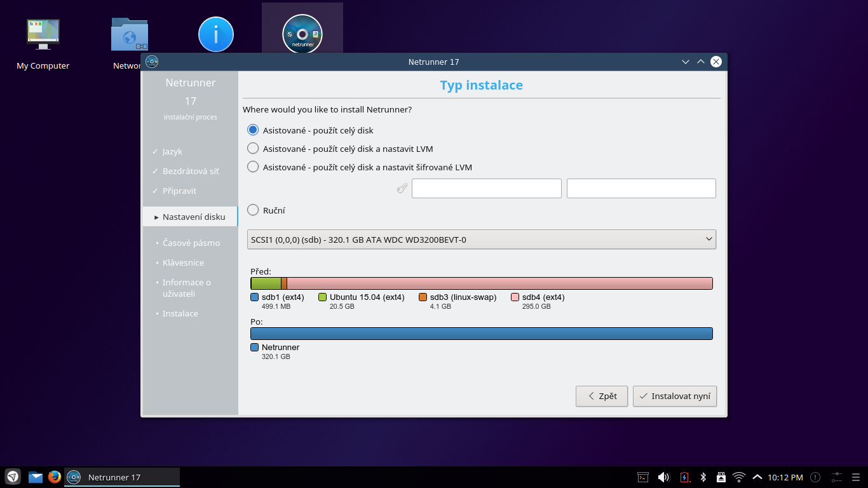Image resolution: width=868 pixels, height=488 pixels.
Task: Click the encryption key icon
Action: (402, 188)
